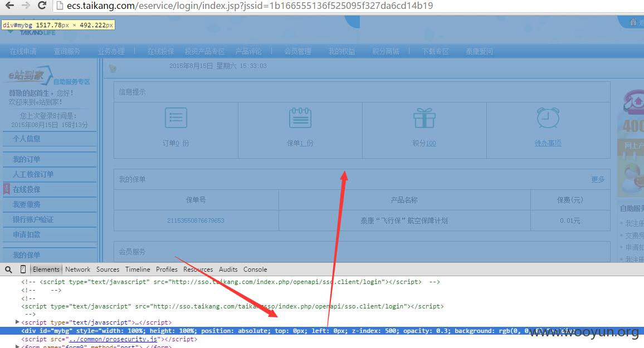
Task: Open 查询服务 navigation item
Action: [x=67, y=51]
